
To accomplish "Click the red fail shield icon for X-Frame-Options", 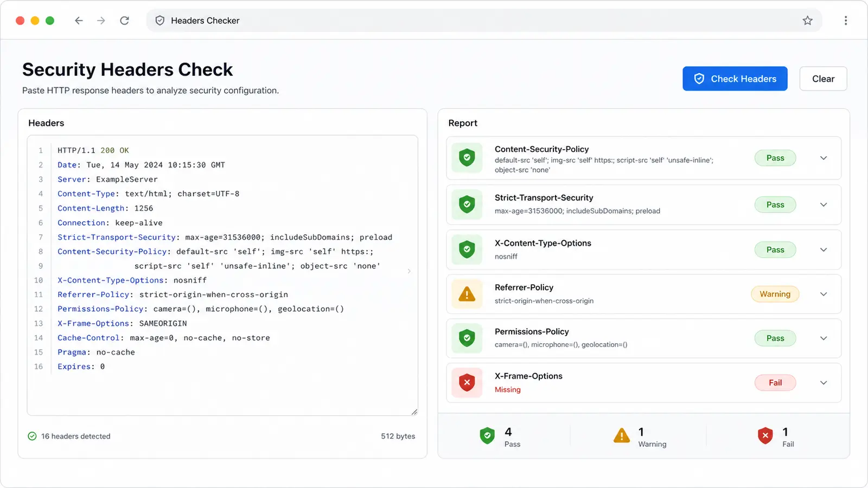I will [x=467, y=383].
